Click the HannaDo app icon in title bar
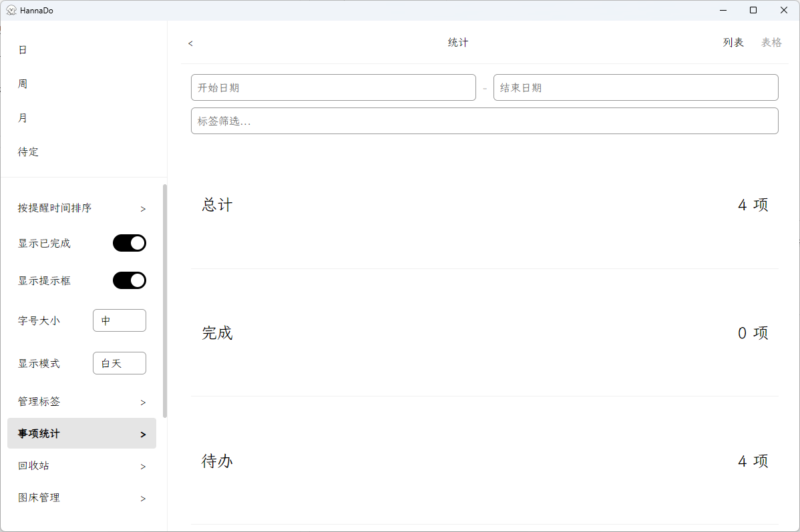This screenshot has width=800, height=532. pos(13,10)
